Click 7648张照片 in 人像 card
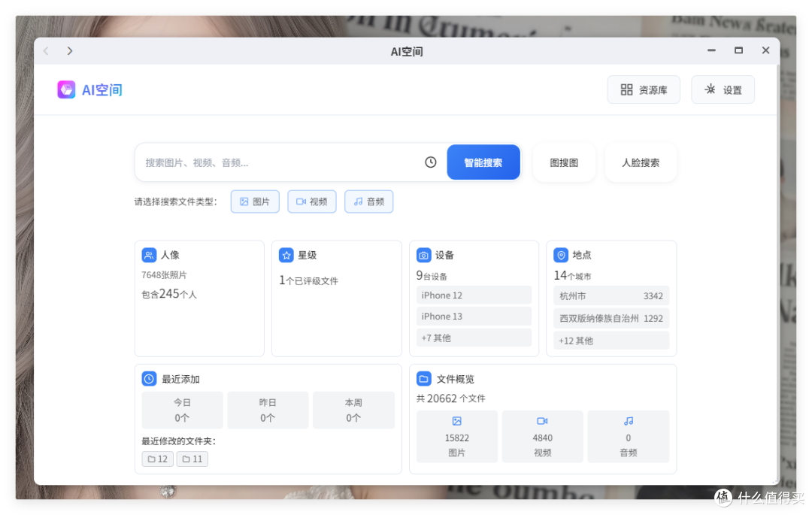Image resolution: width=812 pixels, height=515 pixels. click(164, 275)
